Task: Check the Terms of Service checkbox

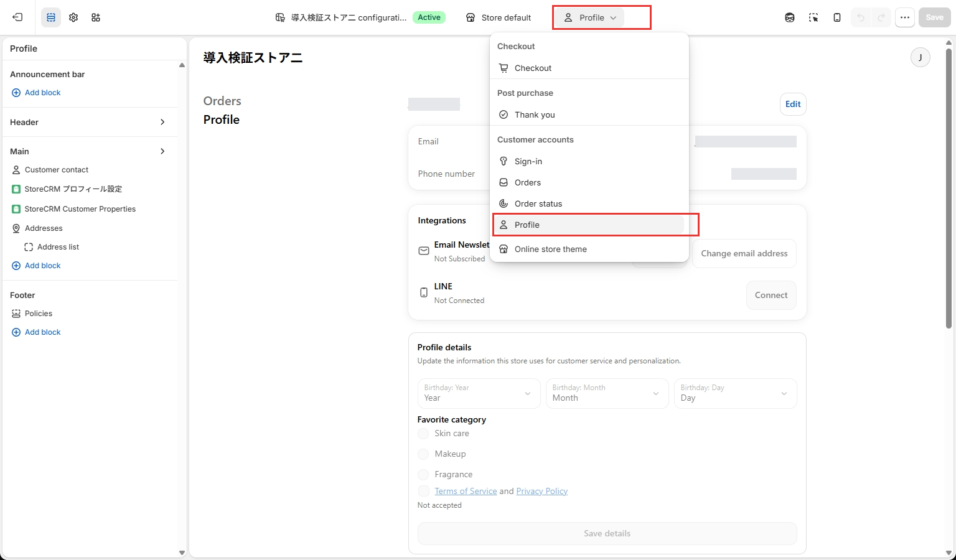Action: [423, 491]
